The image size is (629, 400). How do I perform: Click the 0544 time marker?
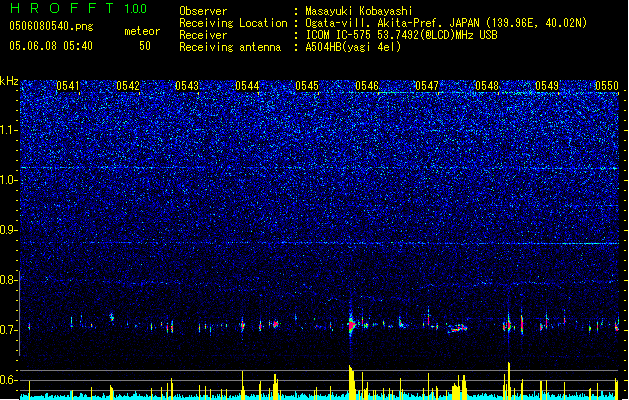[247, 86]
